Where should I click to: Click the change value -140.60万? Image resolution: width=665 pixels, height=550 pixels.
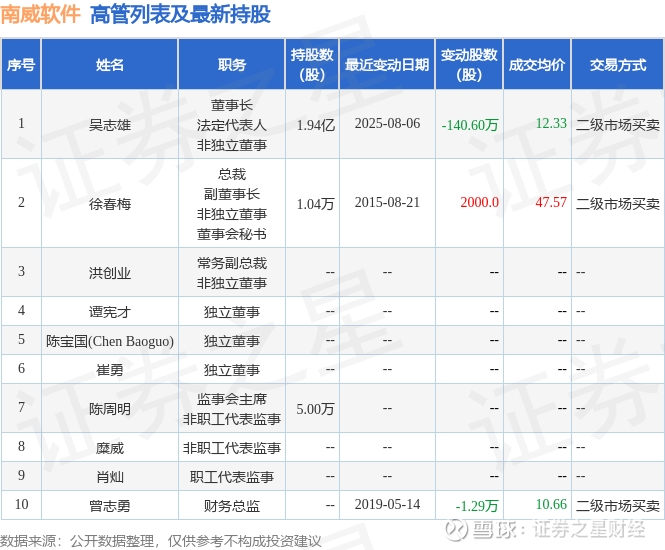470,125
